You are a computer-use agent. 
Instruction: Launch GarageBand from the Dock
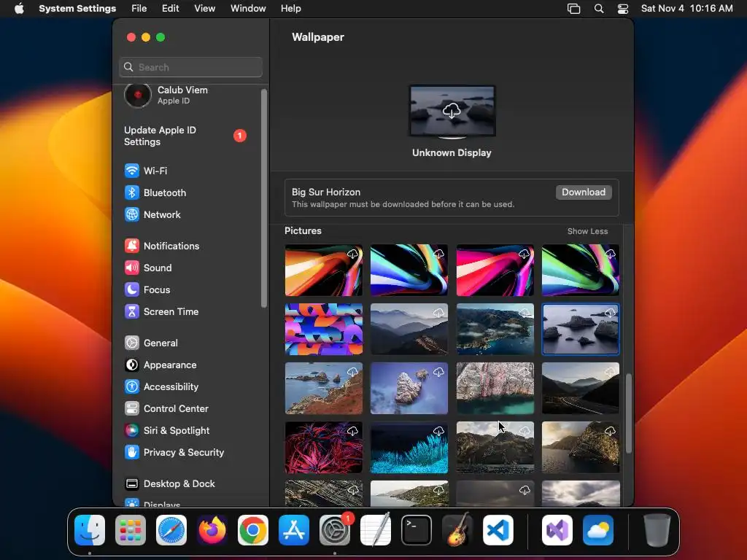pyautogui.click(x=457, y=530)
